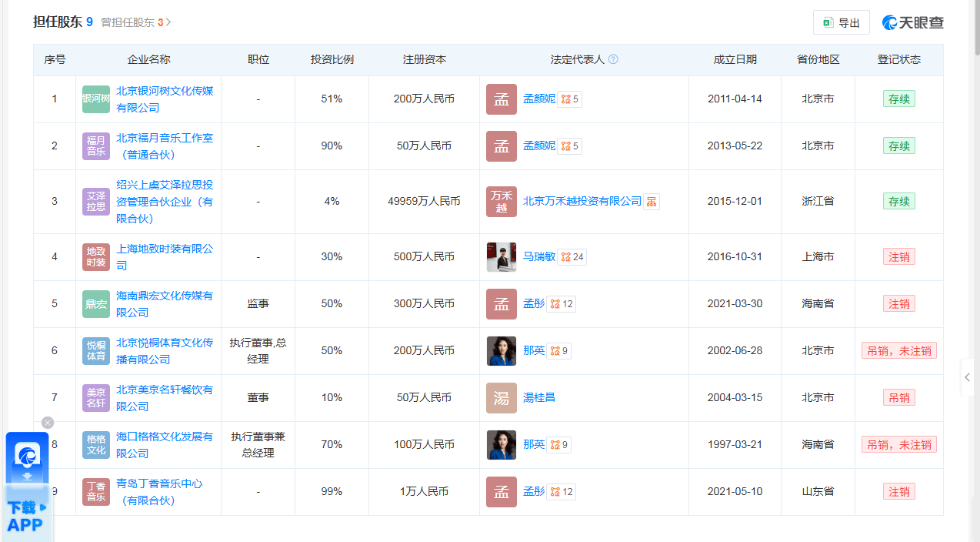The height and width of the screenshot is (542, 980).
Task: Open the equity structure icon beside 北京万禾越投资有限公司
Action: [x=652, y=201]
